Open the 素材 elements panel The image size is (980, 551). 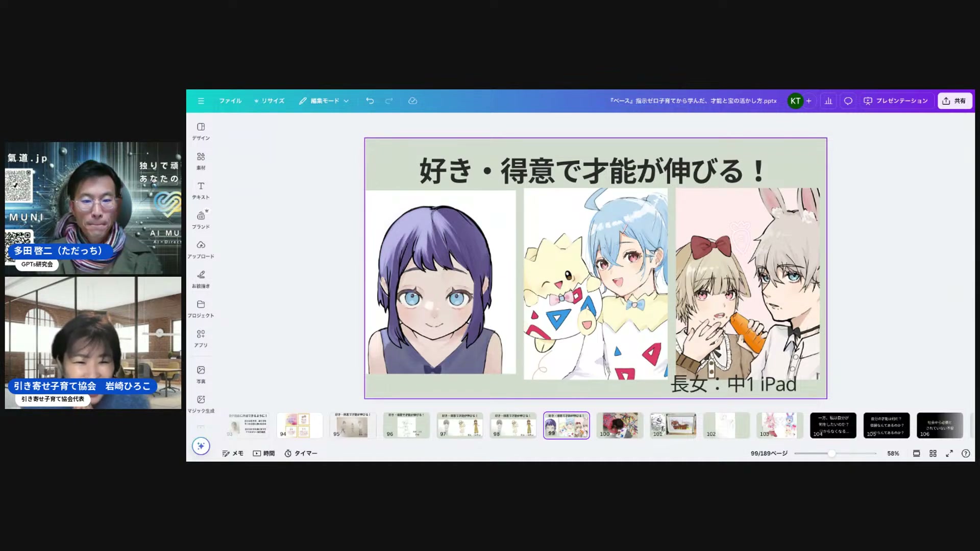tap(201, 161)
